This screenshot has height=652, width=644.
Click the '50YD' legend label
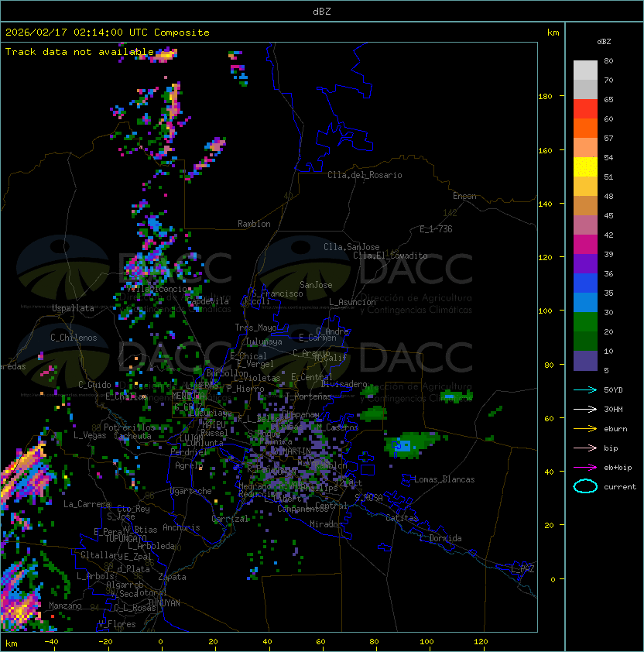pos(613,390)
